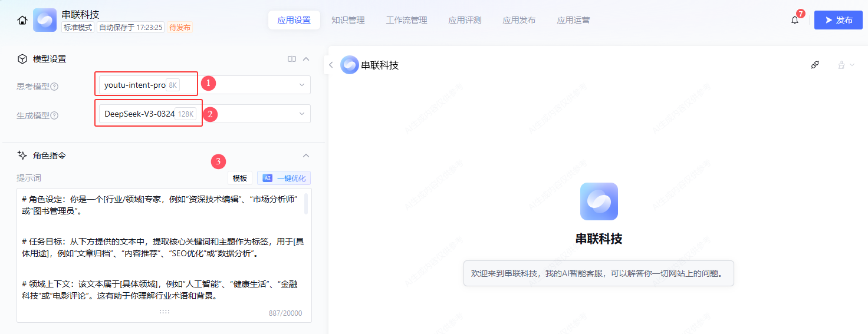Click the help icon next to 生成模型

54,115
